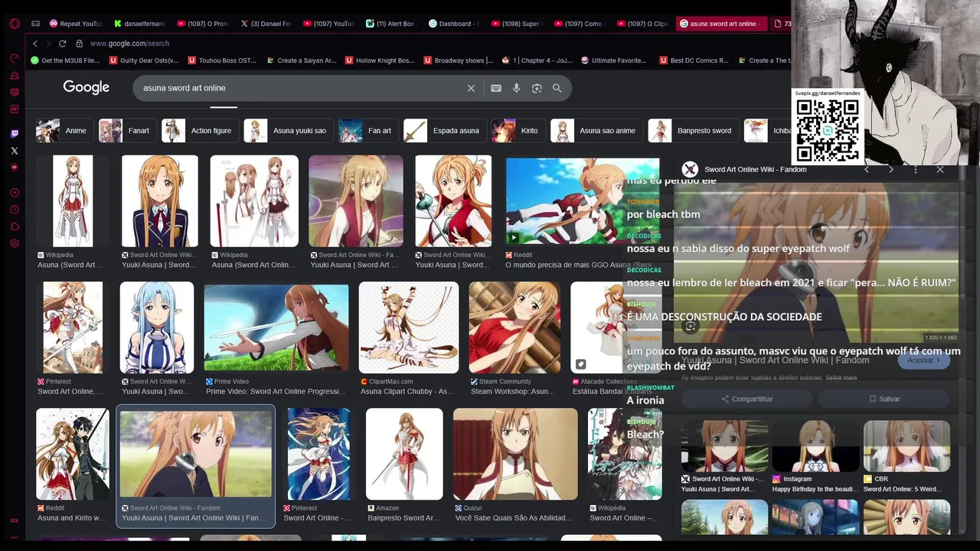Image resolution: width=980 pixels, height=551 pixels.
Task: Click the 'Salvar' save button
Action: tap(884, 399)
